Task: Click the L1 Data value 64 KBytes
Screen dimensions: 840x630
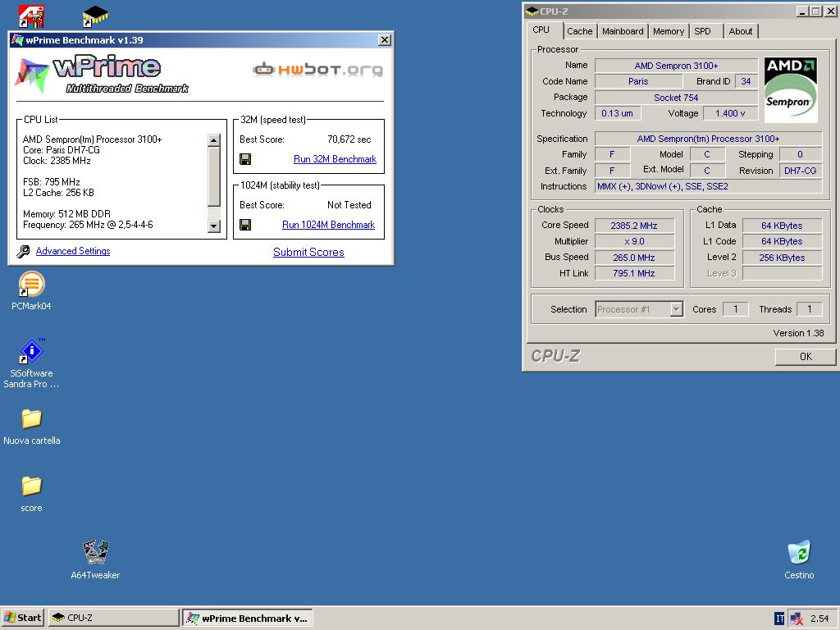Action: (782, 226)
